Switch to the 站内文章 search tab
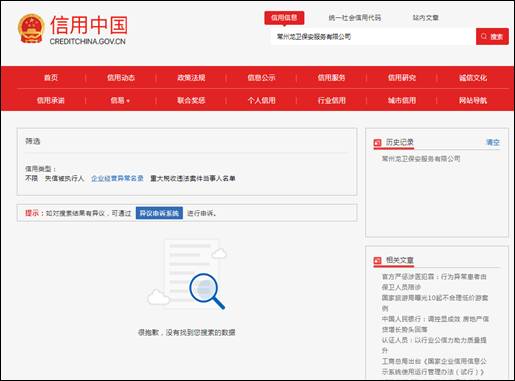 click(x=426, y=18)
